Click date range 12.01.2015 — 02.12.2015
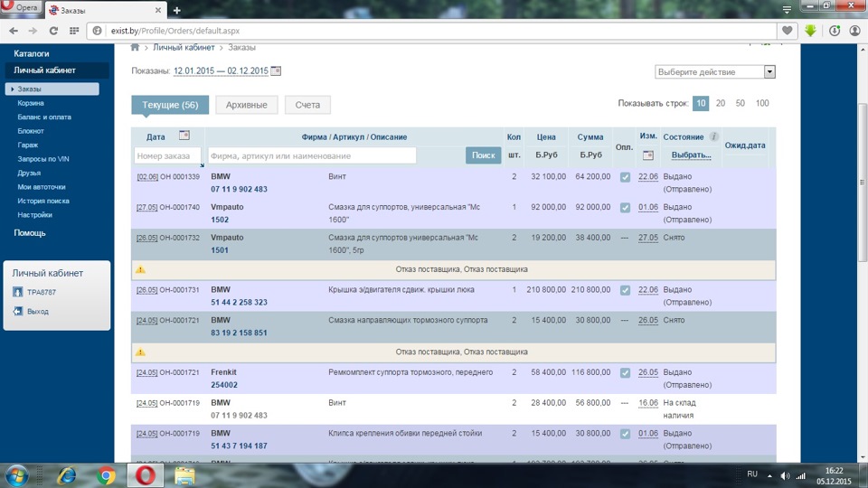The width and height of the screenshot is (868, 488). pyautogui.click(x=221, y=70)
